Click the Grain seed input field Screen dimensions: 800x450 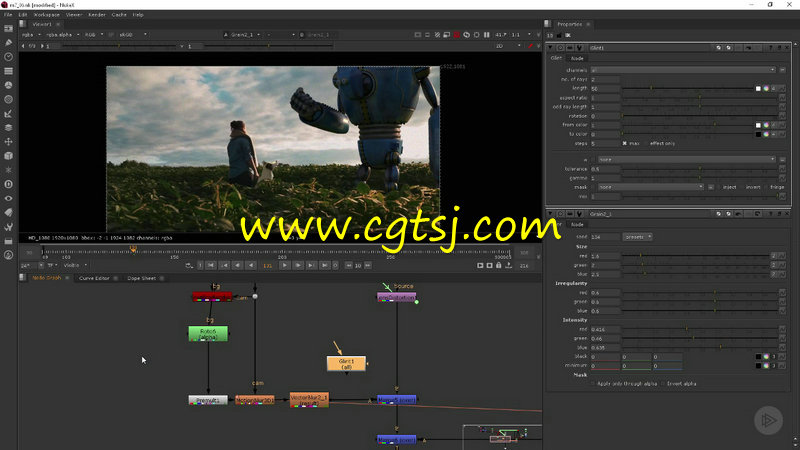click(605, 237)
